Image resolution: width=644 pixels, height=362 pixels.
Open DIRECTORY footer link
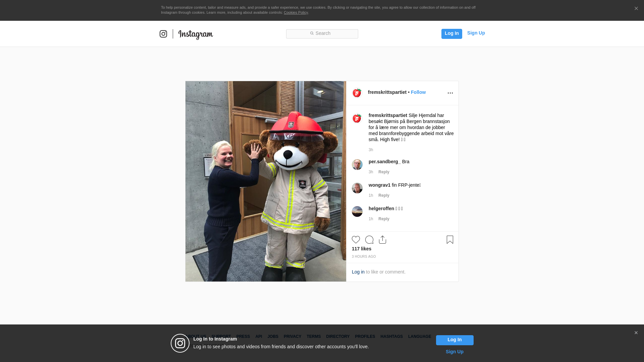point(338,337)
